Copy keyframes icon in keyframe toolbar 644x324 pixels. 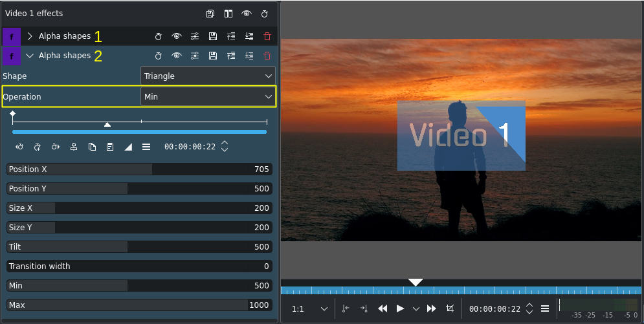(x=92, y=147)
